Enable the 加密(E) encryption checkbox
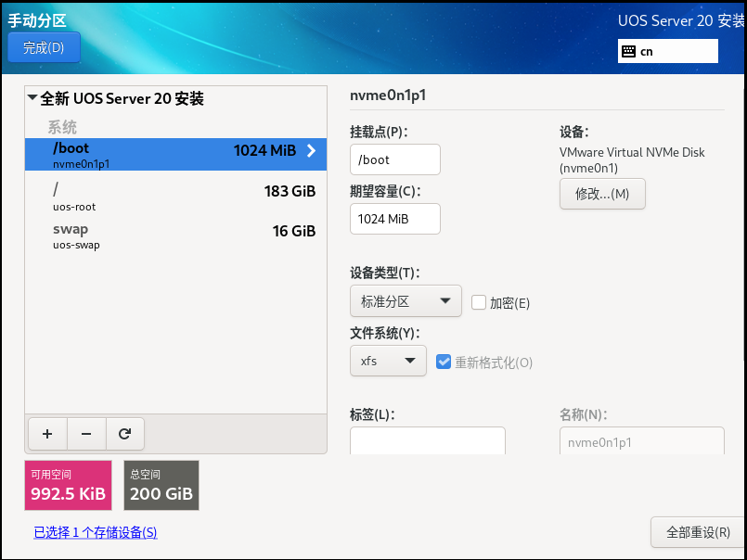The image size is (747, 560). tap(478, 302)
